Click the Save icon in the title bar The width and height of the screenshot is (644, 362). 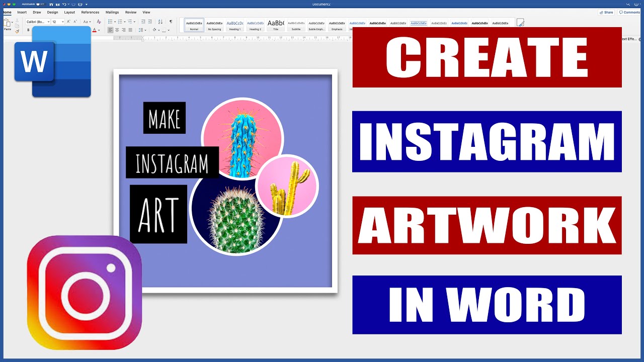tap(57, 5)
